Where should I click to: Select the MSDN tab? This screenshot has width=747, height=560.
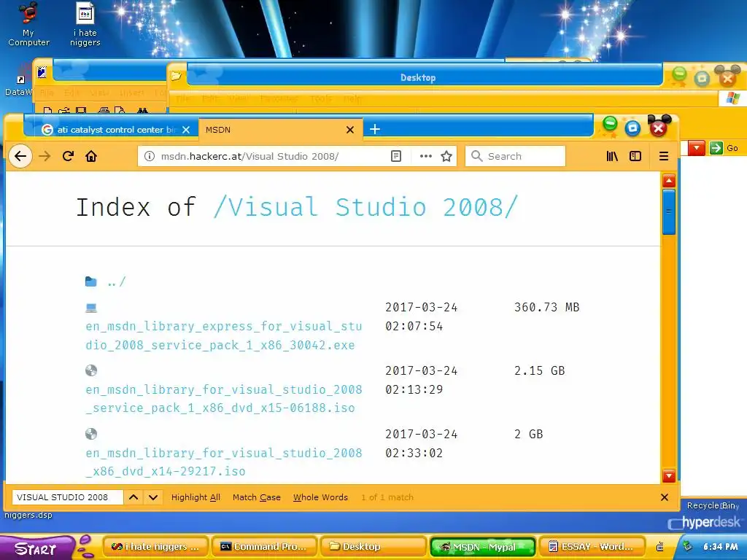281,130
